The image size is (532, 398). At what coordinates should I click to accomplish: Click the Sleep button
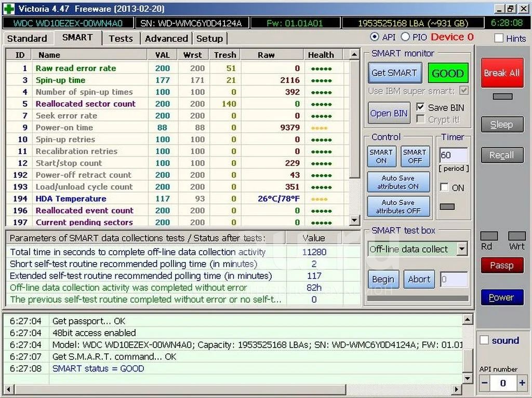(502, 125)
